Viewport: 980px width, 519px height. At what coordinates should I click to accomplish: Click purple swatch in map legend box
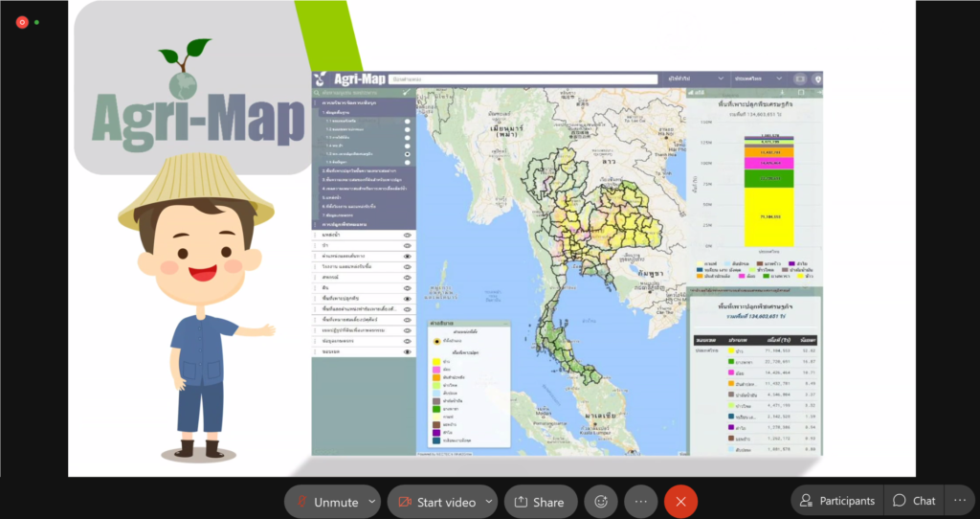coord(436,433)
